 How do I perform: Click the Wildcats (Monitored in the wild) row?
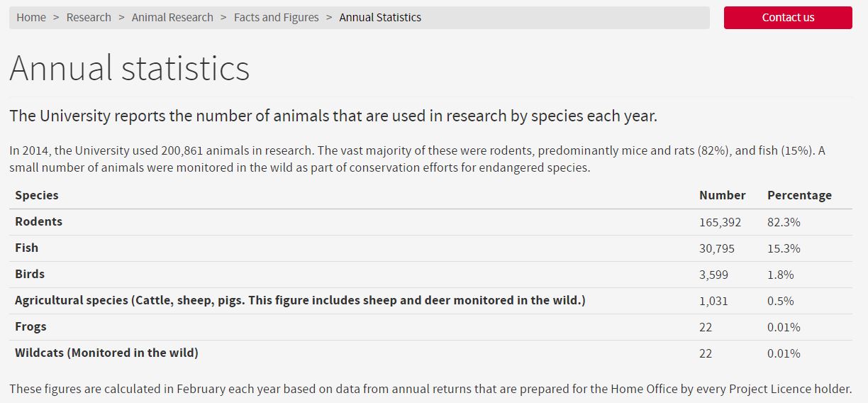tap(106, 353)
